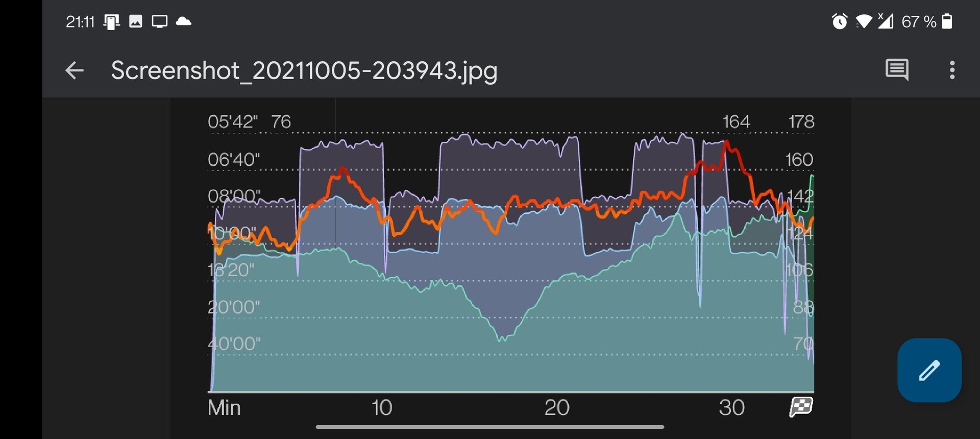Tap the 06'40" pace axis label

click(x=234, y=159)
